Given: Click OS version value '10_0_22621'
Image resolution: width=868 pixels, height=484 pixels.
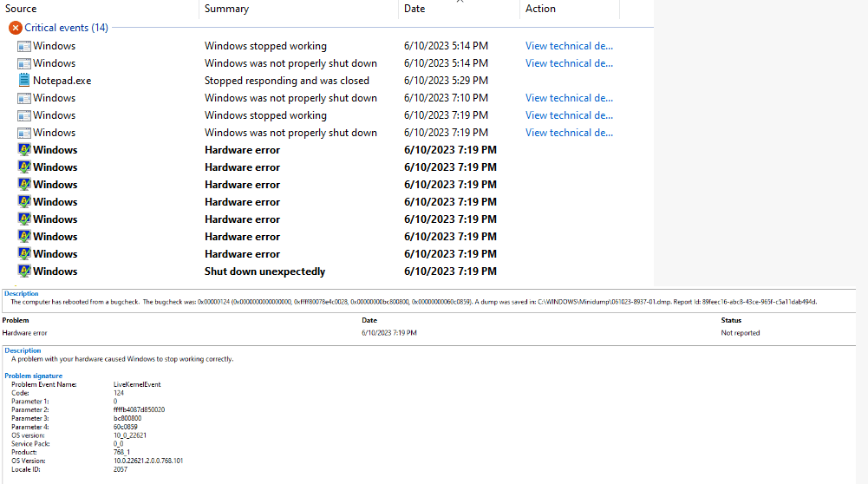Looking at the screenshot, I should [x=130, y=435].
